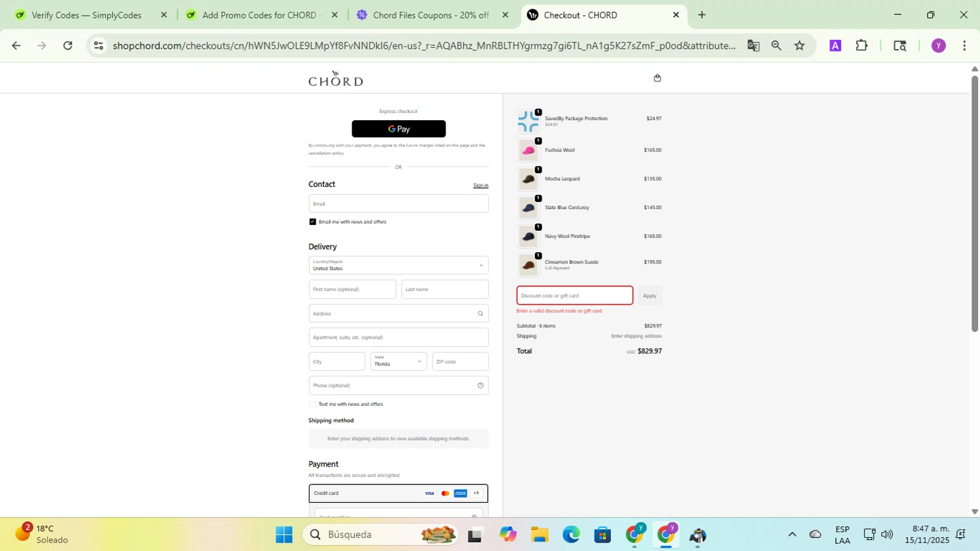Click the page vertical scrollbar
Screen dimensions: 980x551
tap(975, 205)
